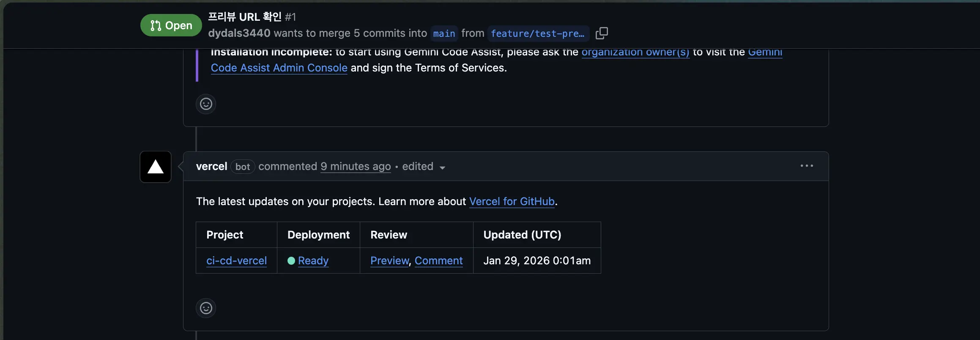This screenshot has width=980, height=340.
Task: Open the dydals3440 user profile
Action: pos(239,33)
